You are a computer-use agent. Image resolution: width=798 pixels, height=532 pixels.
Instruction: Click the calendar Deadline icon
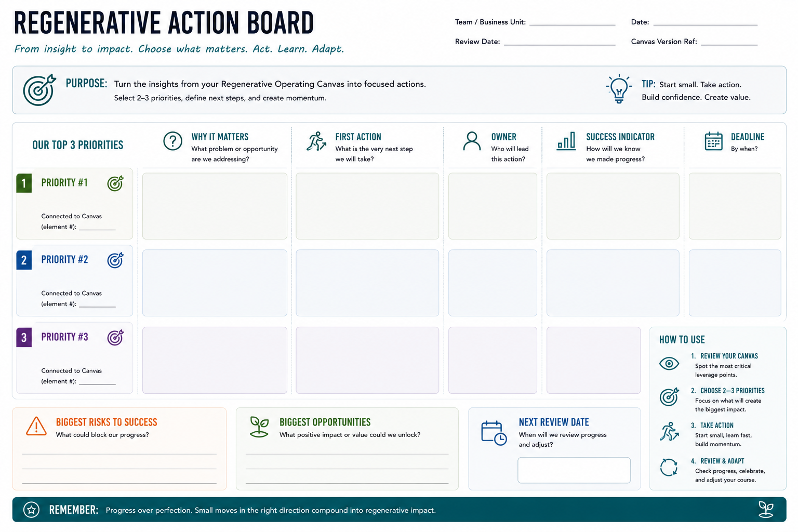tap(713, 141)
